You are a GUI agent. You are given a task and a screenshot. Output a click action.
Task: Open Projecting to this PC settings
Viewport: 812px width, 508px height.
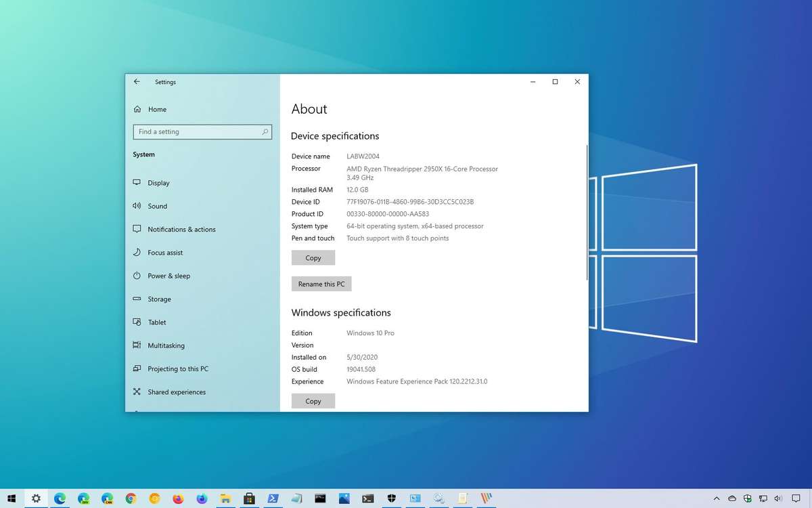point(177,368)
